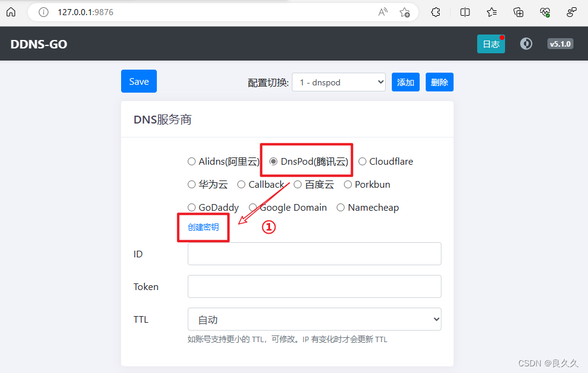
Task: Toggle dark mode with the theme icon
Action: tap(526, 44)
